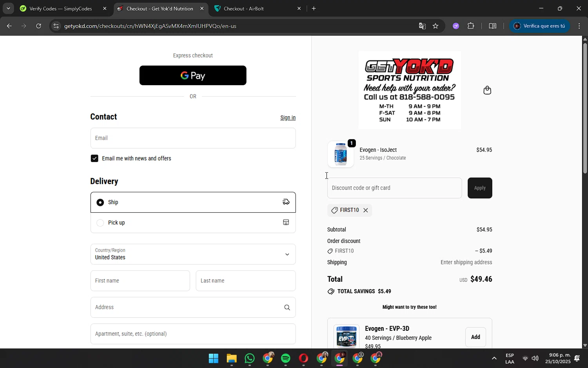Click the truck icon in Ship option
588x368 pixels.
(286, 202)
